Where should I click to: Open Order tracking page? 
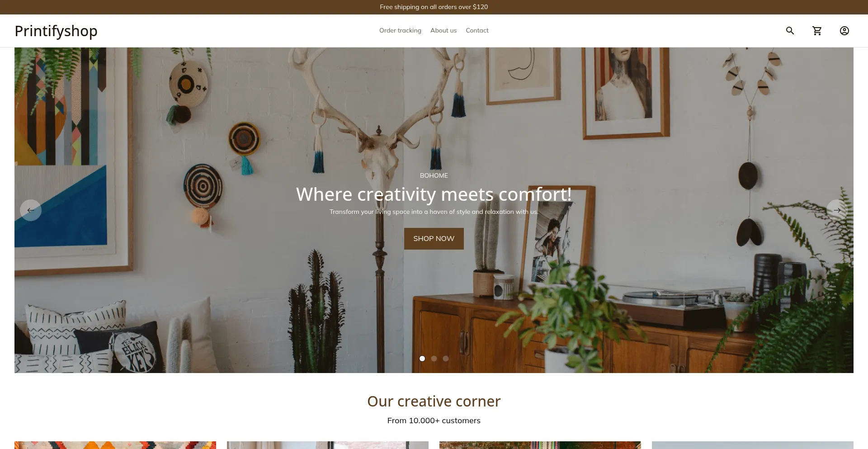[x=400, y=31]
